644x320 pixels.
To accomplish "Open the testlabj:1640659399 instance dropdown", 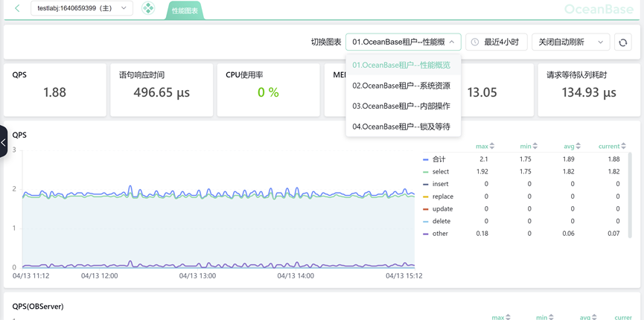I will tap(82, 8).
